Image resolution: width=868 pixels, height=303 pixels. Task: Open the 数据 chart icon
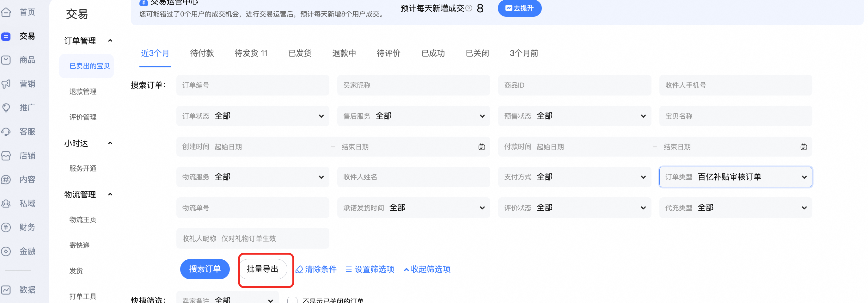[x=6, y=290]
